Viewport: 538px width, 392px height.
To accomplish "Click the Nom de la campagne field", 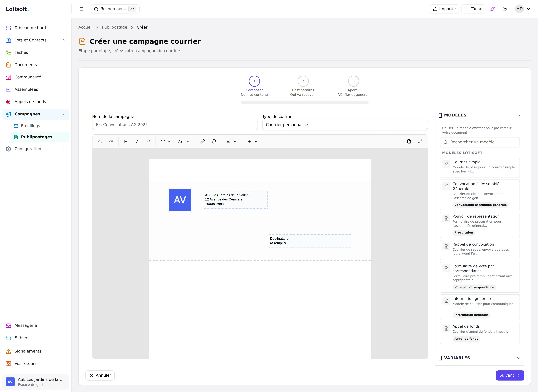I will pos(175,125).
